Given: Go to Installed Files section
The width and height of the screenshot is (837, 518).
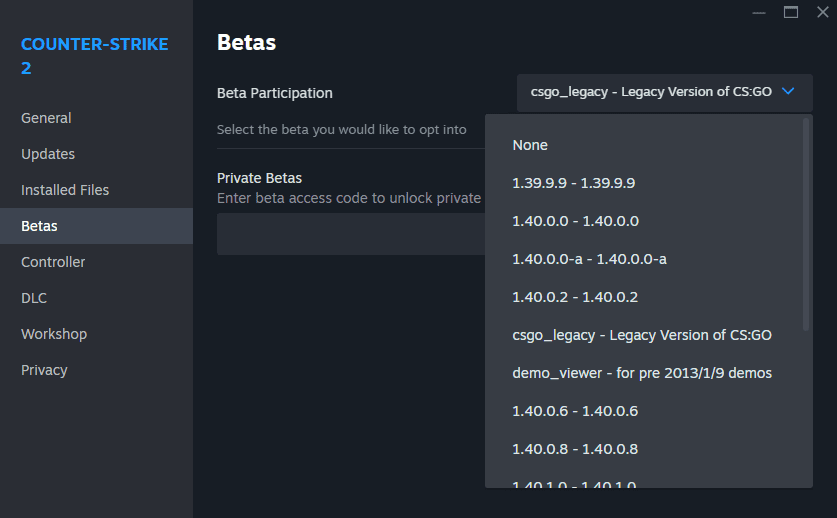Looking at the screenshot, I should (x=65, y=190).
